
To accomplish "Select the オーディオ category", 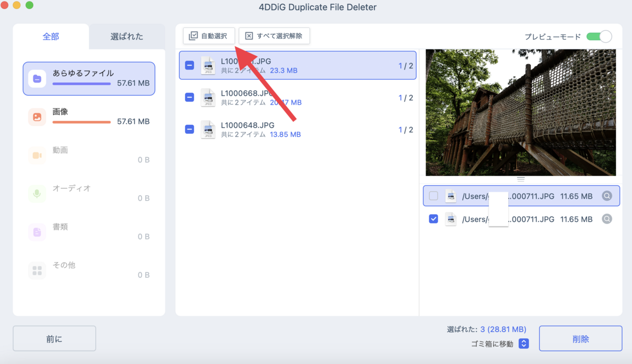I will (89, 194).
